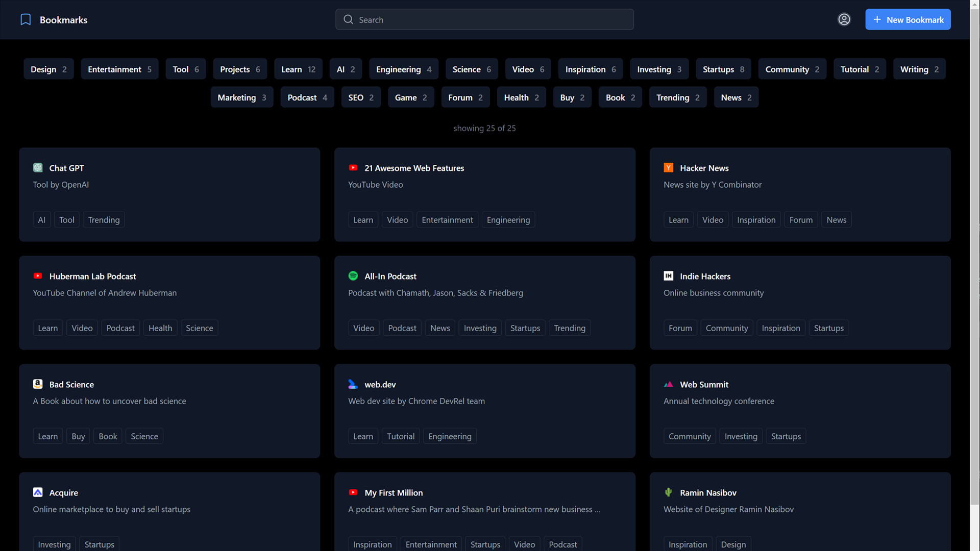
Task: Click the Hacker News Y icon
Action: (669, 168)
